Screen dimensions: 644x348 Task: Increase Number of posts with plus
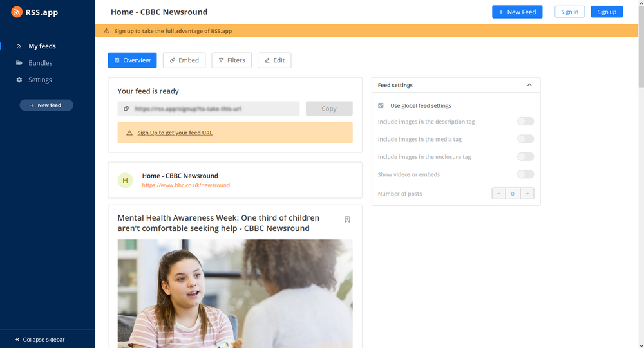(527, 193)
